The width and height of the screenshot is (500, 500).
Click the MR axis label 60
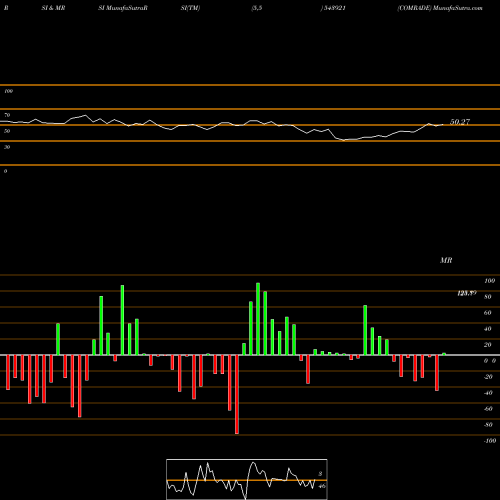[487, 313]
